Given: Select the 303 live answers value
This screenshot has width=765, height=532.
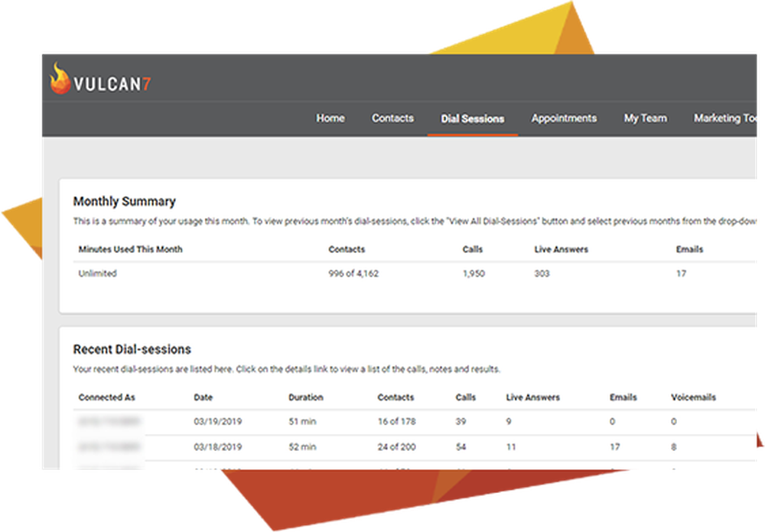Looking at the screenshot, I should click(x=542, y=274).
